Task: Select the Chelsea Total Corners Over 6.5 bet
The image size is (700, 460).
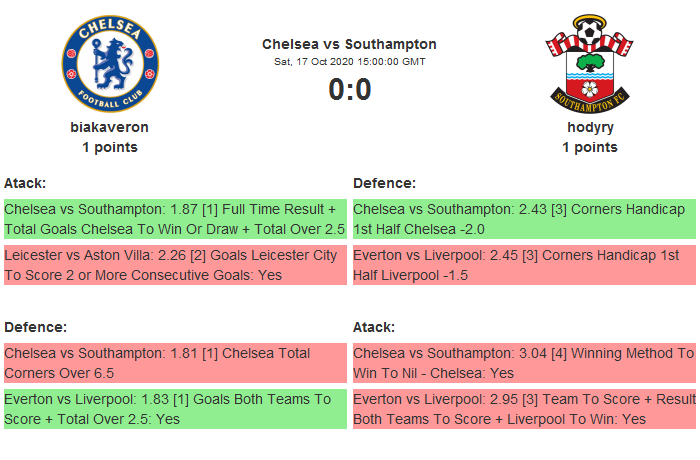Action: 175,363
